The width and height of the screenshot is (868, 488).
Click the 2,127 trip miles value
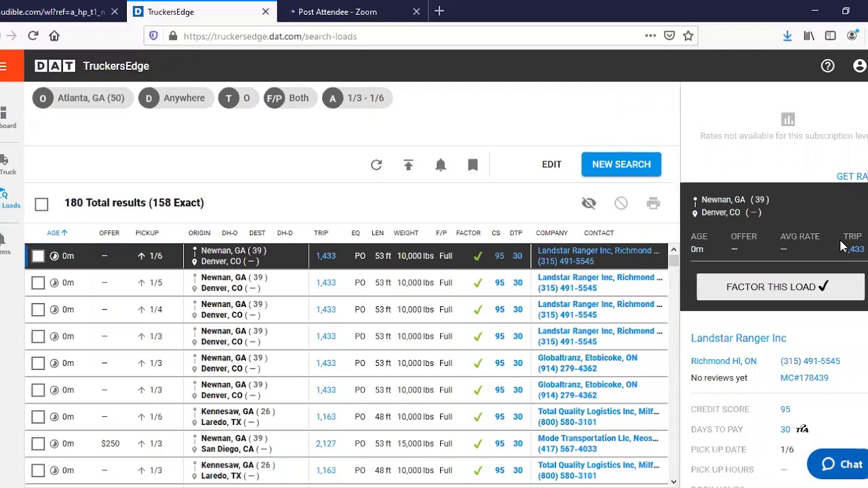click(x=325, y=444)
